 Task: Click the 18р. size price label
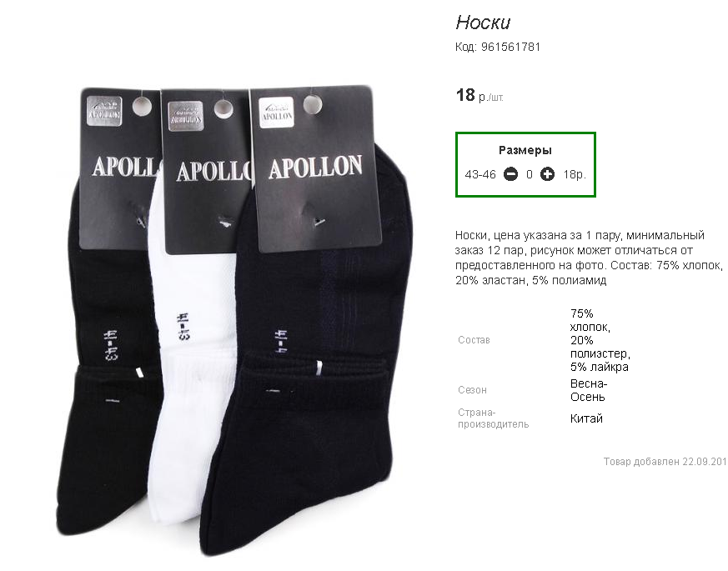click(x=575, y=174)
